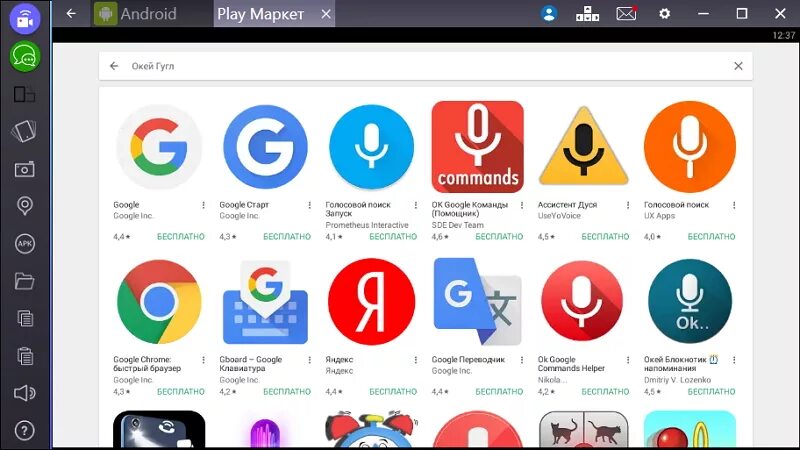Go back with the top bar arrow
Viewport: 800px width, 450px height.
(x=71, y=13)
